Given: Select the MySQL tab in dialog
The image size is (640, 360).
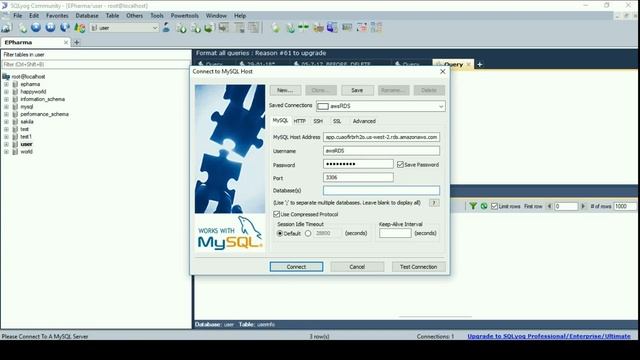Looking at the screenshot, I should (280, 120).
